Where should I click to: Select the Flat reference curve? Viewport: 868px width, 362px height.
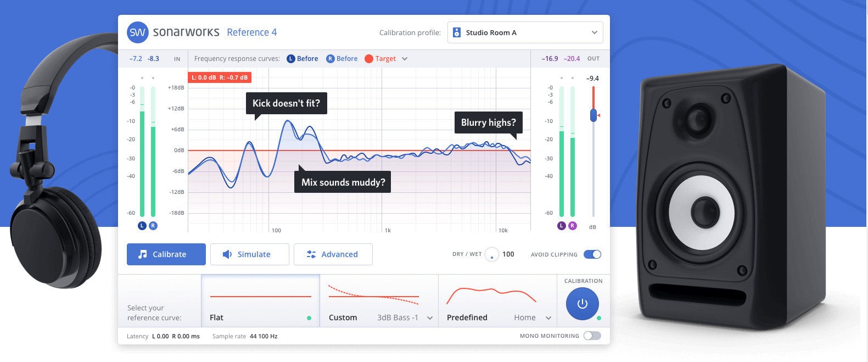(261, 301)
